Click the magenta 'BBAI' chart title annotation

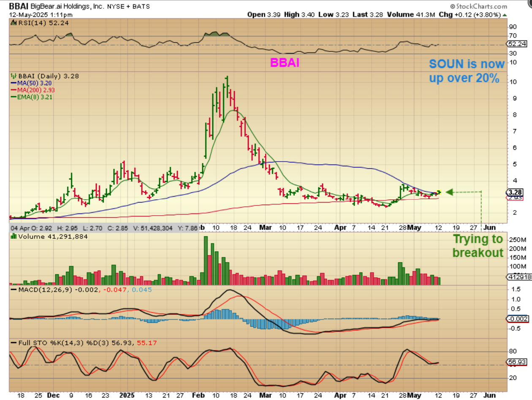[285, 63]
